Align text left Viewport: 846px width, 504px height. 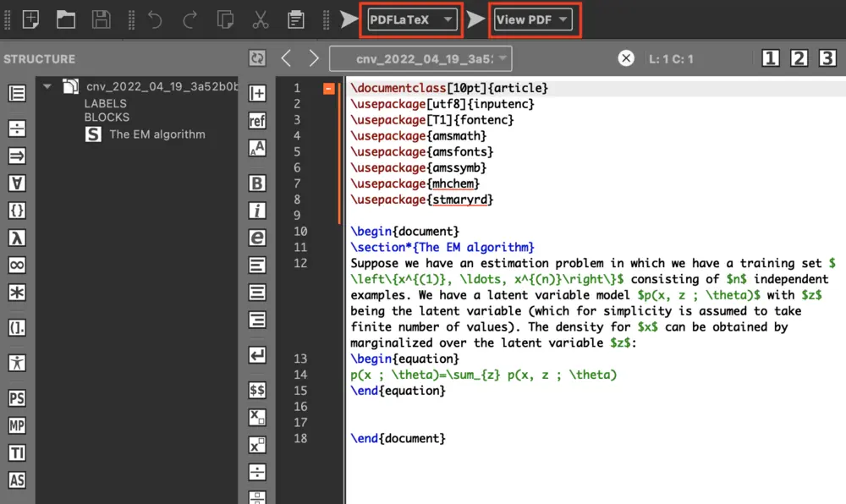pyautogui.click(x=257, y=266)
